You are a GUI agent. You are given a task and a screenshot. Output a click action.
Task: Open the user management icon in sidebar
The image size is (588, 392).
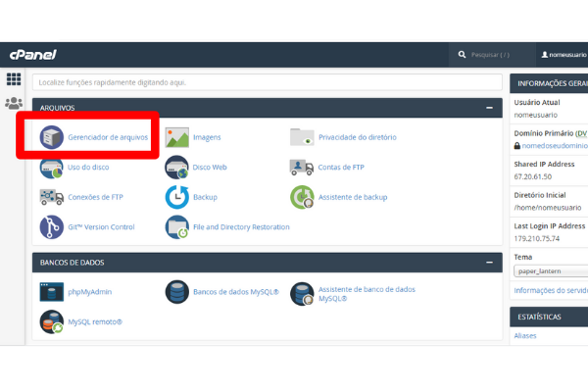[14, 103]
